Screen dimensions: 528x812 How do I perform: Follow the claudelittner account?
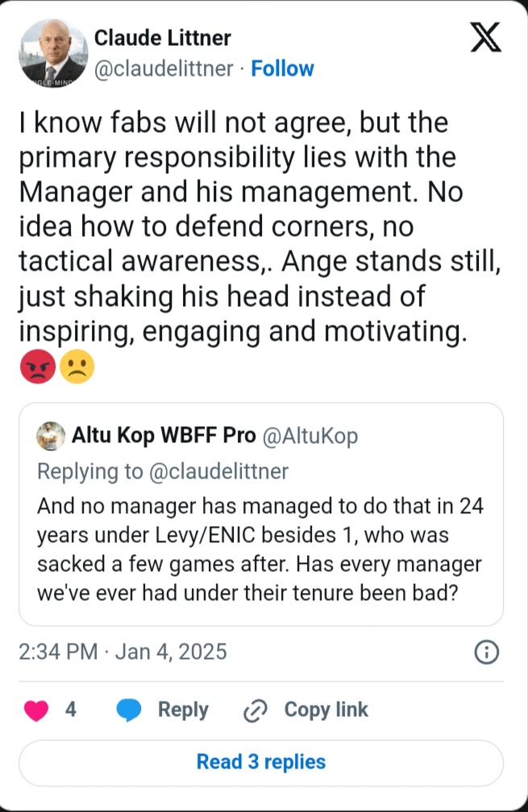(282, 69)
